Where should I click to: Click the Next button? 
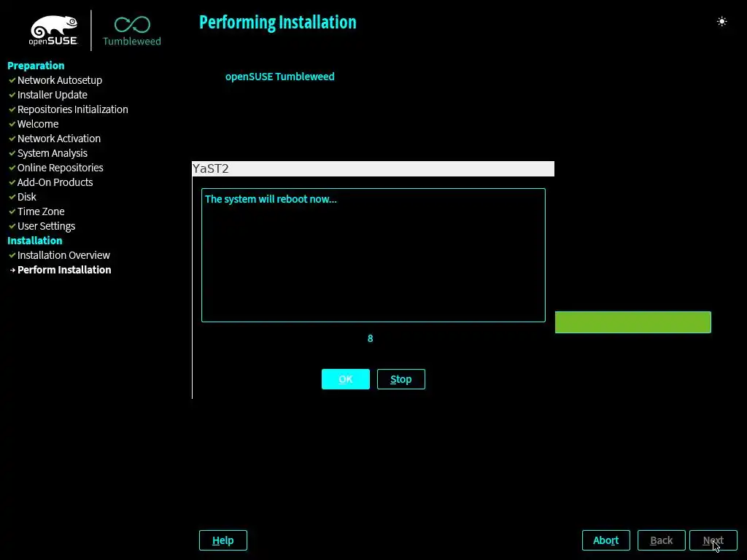pos(713,540)
